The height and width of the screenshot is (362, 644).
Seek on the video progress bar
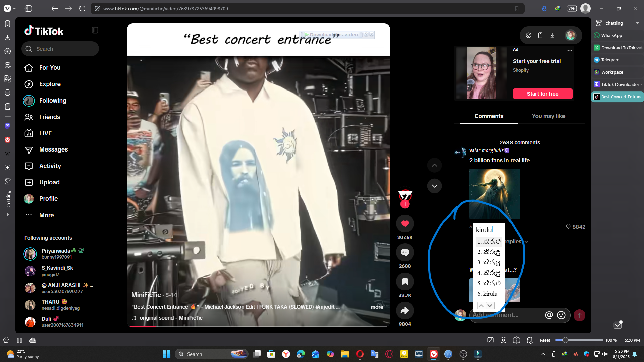[258, 326]
